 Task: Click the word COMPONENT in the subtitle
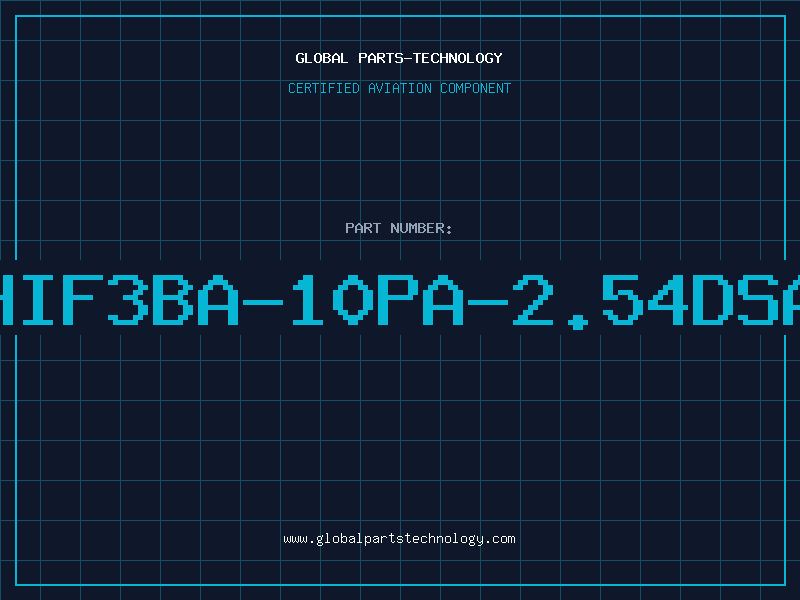click(476, 88)
